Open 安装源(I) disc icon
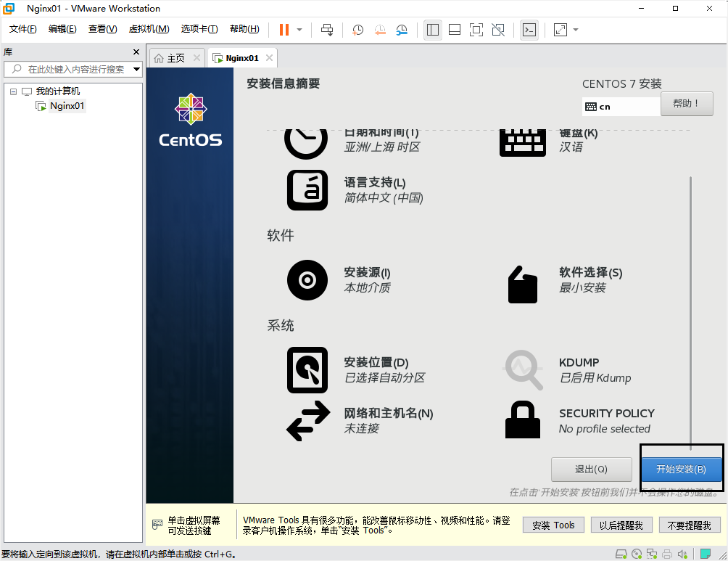 pos(307,280)
